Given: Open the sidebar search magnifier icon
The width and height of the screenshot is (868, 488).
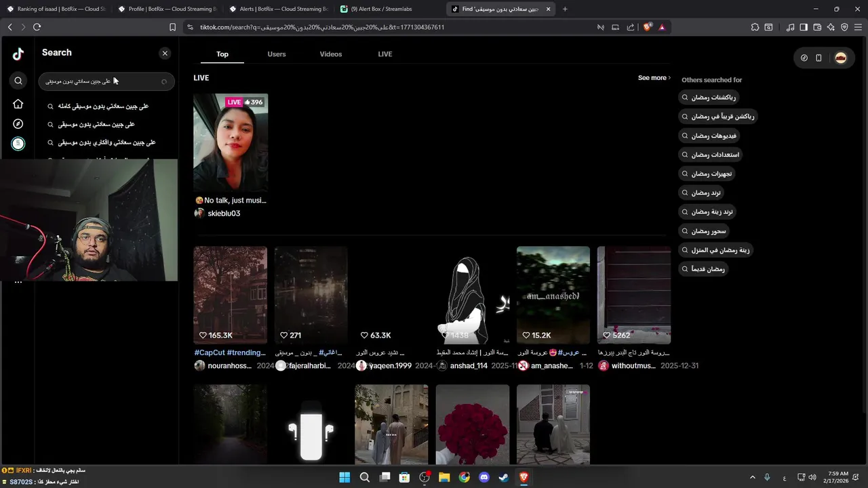Looking at the screenshot, I should [x=18, y=81].
